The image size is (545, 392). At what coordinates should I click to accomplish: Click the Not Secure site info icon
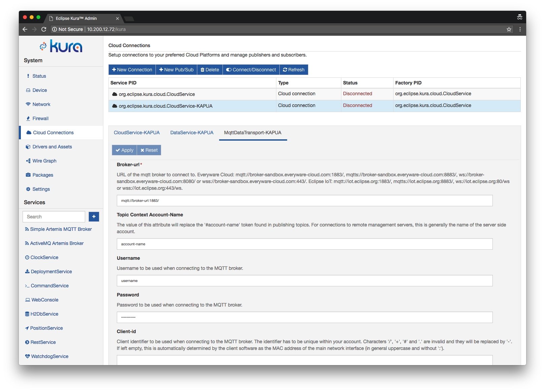(55, 29)
